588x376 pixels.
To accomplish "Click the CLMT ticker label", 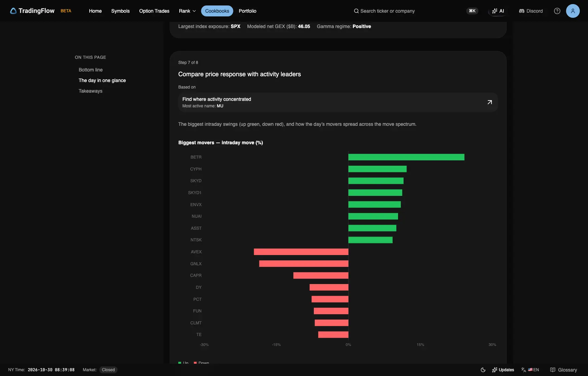I will [196, 323].
